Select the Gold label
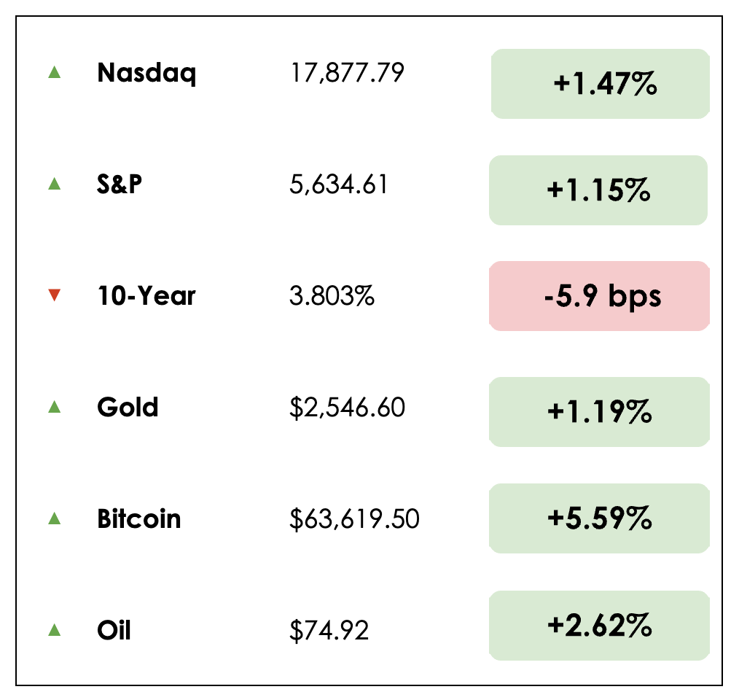739x700 pixels. point(128,407)
